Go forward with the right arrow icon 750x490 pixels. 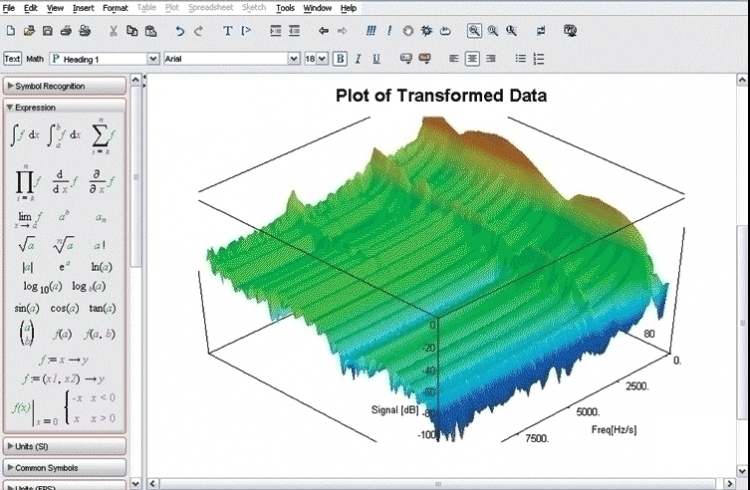tap(342, 31)
